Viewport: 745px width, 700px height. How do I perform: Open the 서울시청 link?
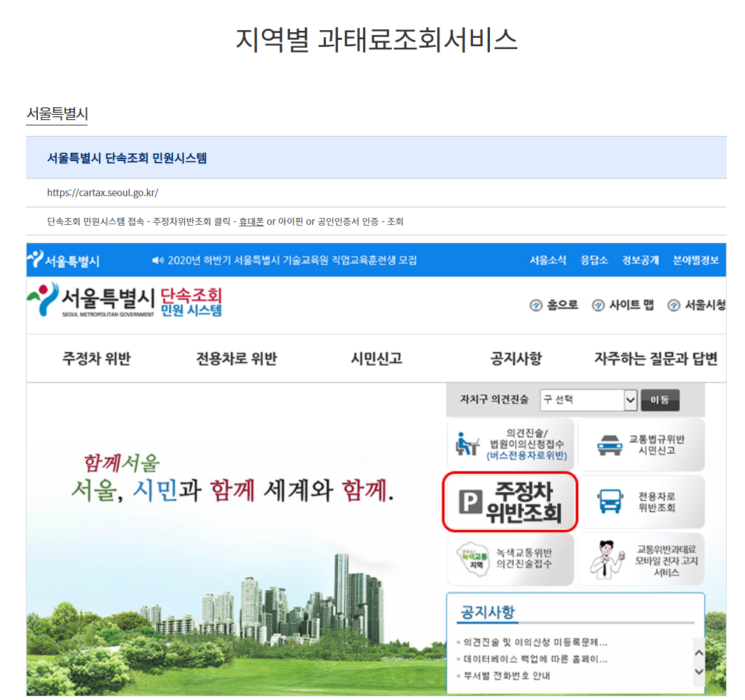click(x=705, y=305)
